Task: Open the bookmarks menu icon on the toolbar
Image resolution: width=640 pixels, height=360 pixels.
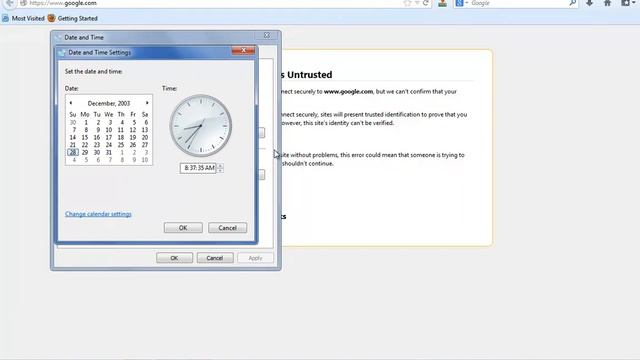Action: point(627,3)
